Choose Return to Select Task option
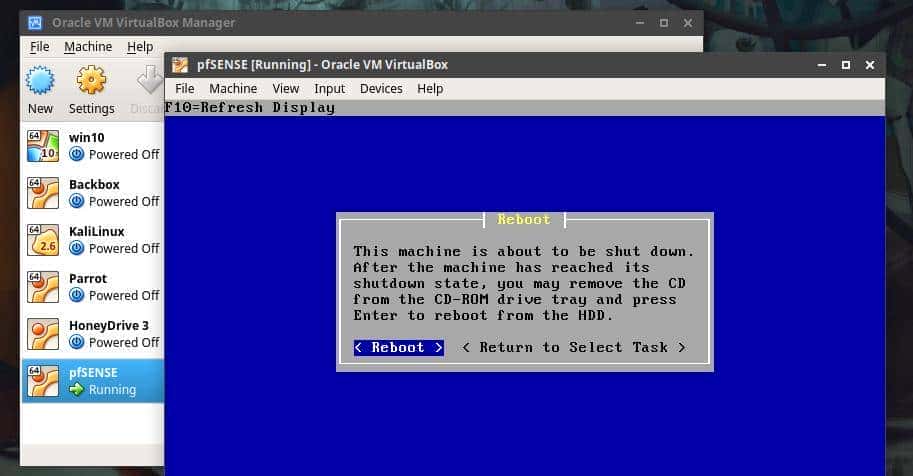 point(573,347)
